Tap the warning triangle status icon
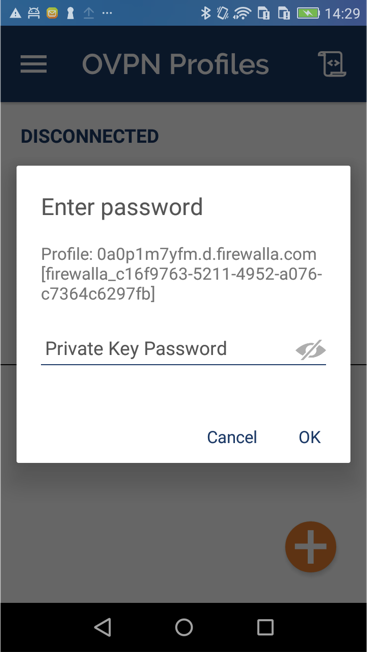The image size is (367, 652). 15,13
